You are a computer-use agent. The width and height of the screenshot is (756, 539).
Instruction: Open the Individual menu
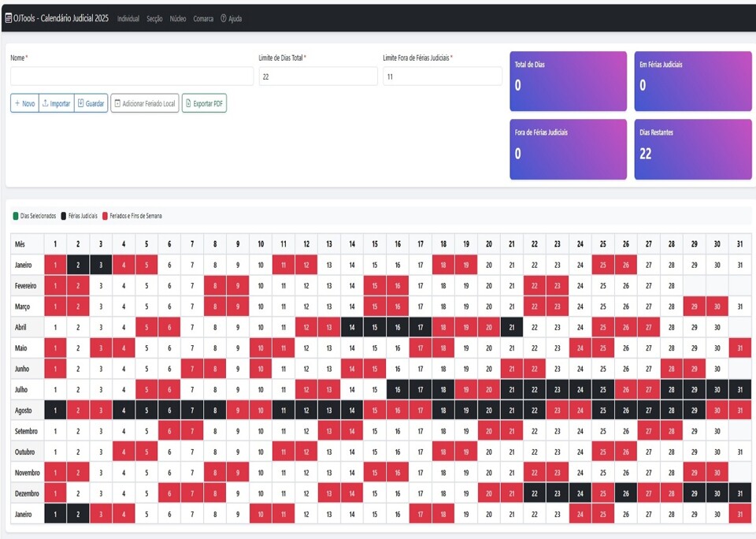click(128, 19)
